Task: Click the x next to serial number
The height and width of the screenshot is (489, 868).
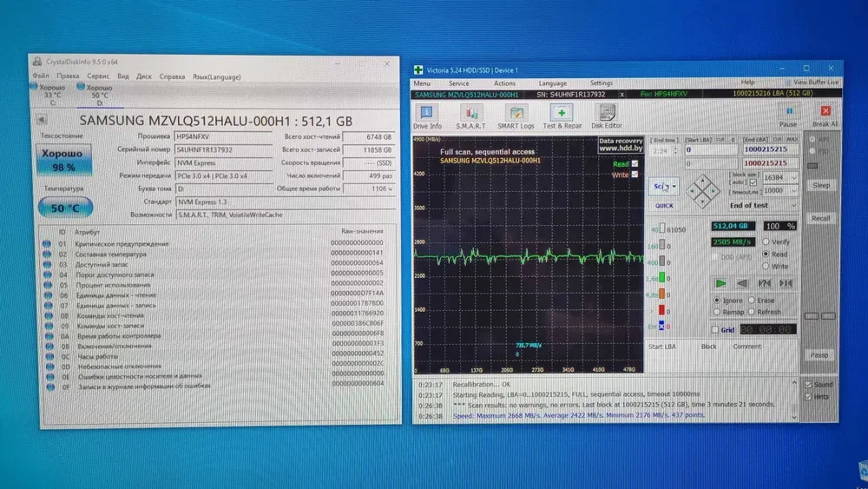Action: tap(621, 95)
